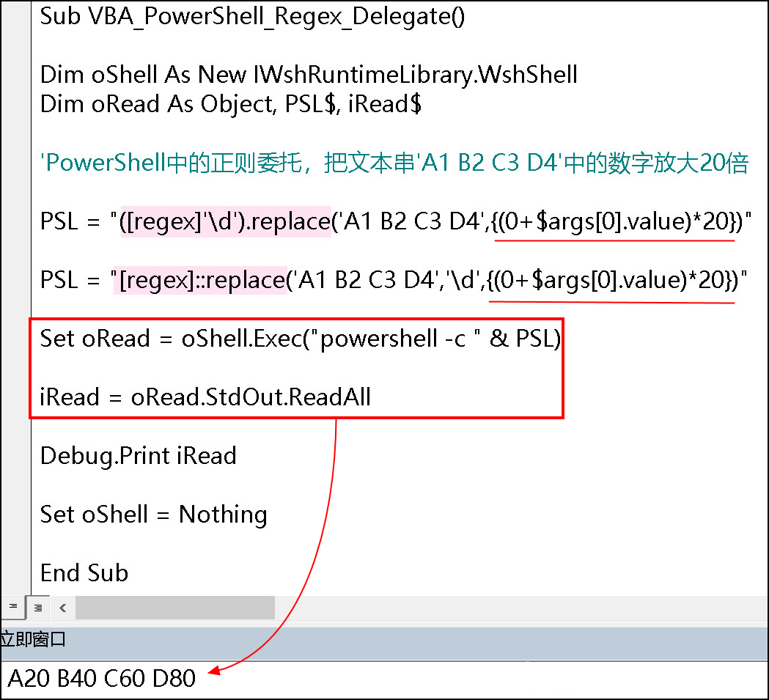Click the Debug.Print iRead line
The image size is (769, 700).
139,456
